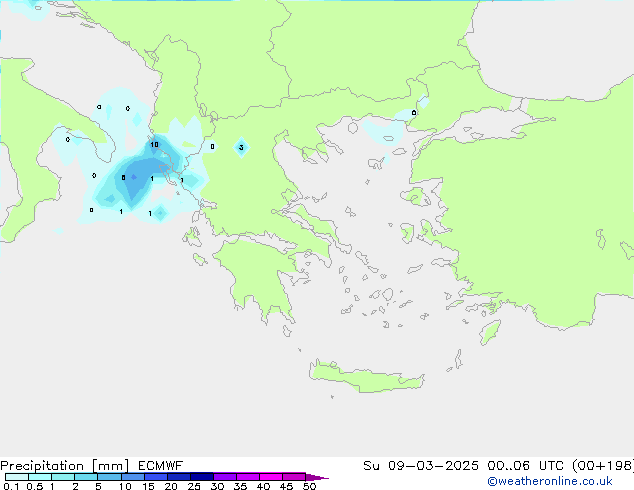This screenshot has width=634, height=490.
Task: Click the dark navy 25 mm legend swatch
Action: tap(202, 477)
